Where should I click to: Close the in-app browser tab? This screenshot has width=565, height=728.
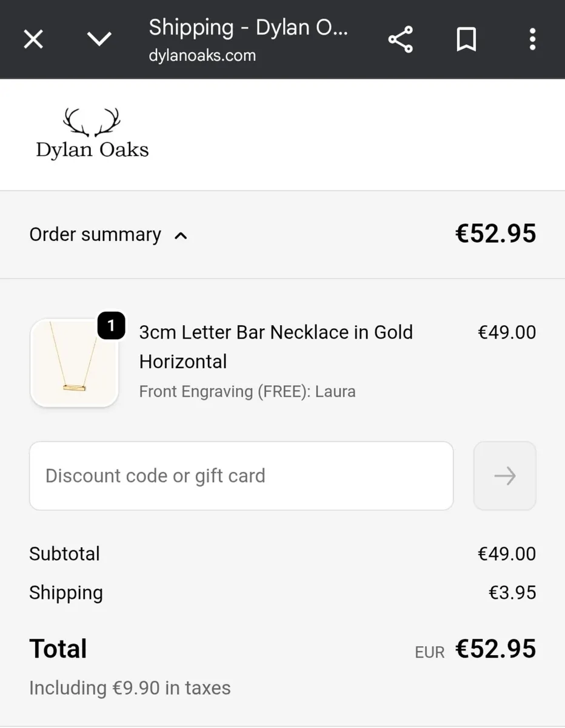[x=33, y=40]
